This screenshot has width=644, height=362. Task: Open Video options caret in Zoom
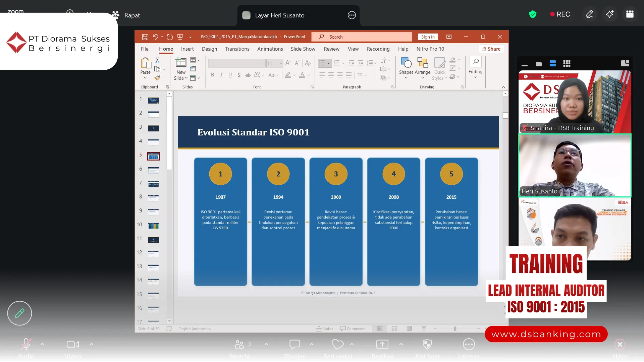[92, 344]
